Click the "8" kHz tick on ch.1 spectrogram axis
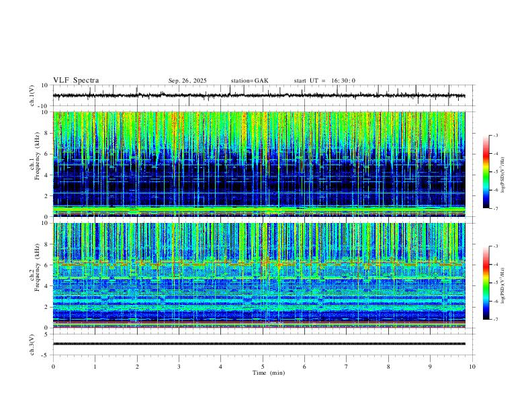This screenshot has width=532, height=411. 47,133
